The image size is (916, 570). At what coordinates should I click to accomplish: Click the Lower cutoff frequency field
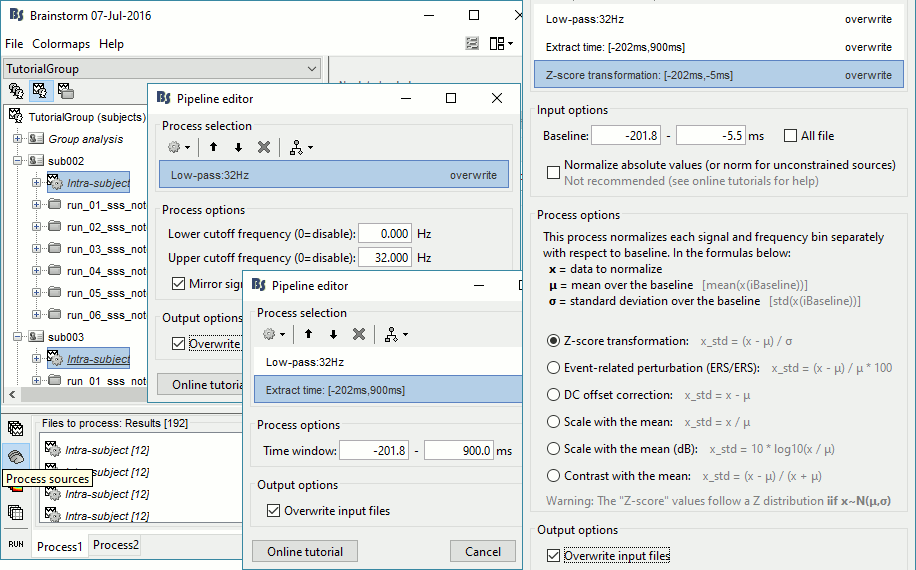tap(384, 234)
